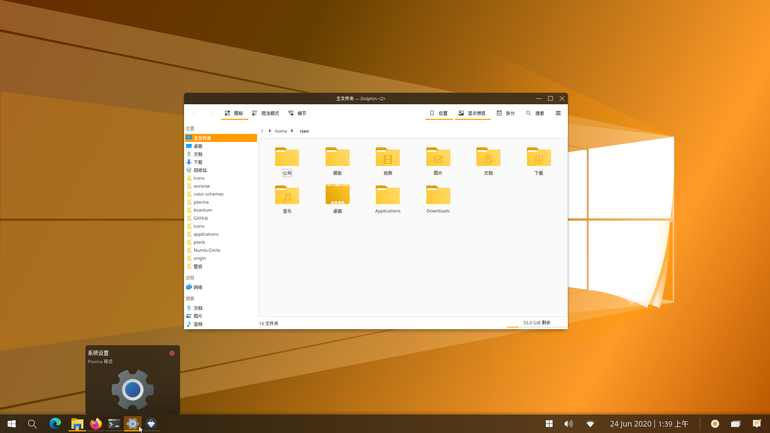Switch to Compact view mode in toolbar
770x433 pixels.
tap(265, 113)
